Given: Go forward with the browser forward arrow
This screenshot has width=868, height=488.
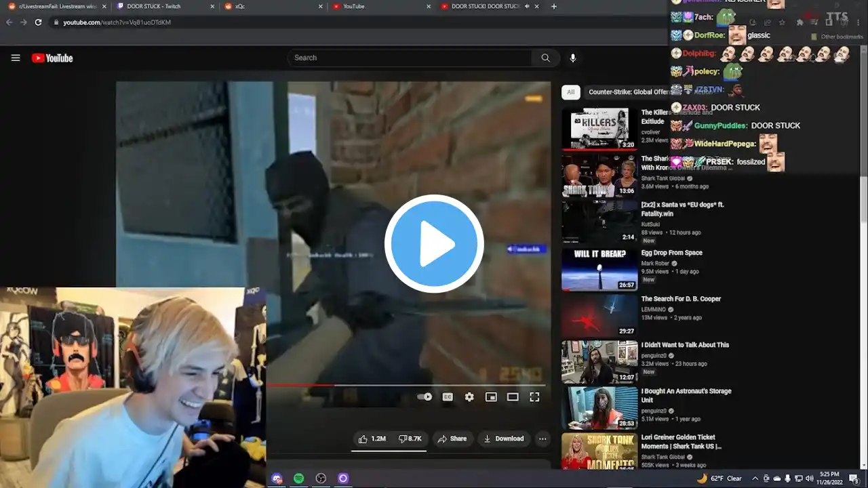Looking at the screenshot, I should pos(24,22).
